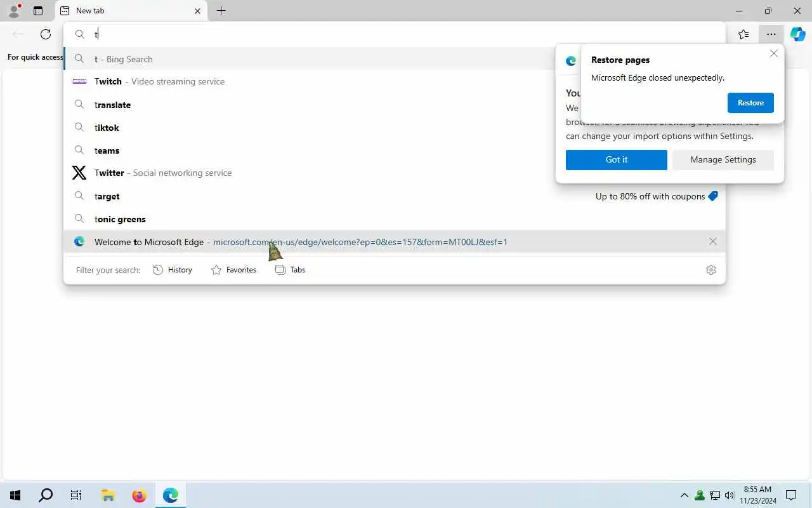
Task: Open the volume speaker tray icon
Action: (730, 495)
